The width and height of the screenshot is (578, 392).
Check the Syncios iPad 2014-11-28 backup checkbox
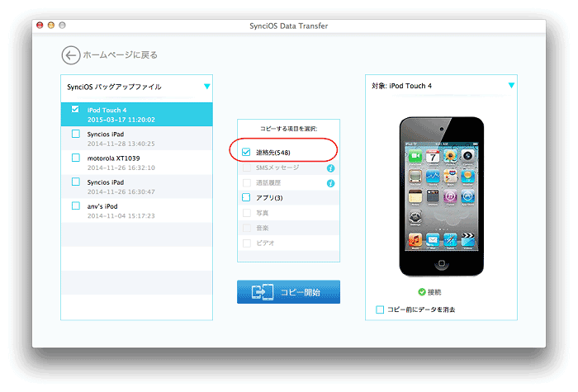[76, 134]
